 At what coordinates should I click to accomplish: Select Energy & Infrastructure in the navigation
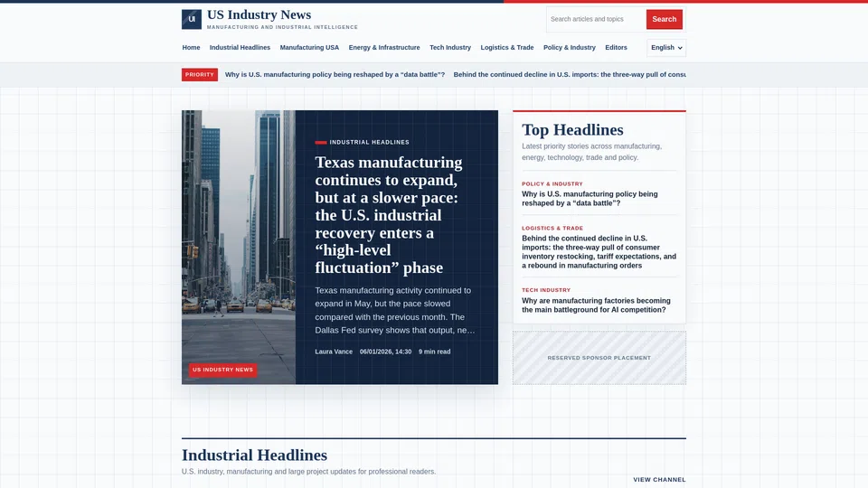click(384, 48)
